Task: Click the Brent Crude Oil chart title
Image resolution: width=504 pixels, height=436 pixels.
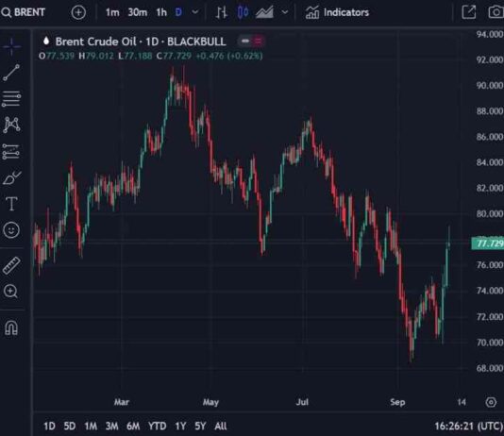Action: (141, 42)
